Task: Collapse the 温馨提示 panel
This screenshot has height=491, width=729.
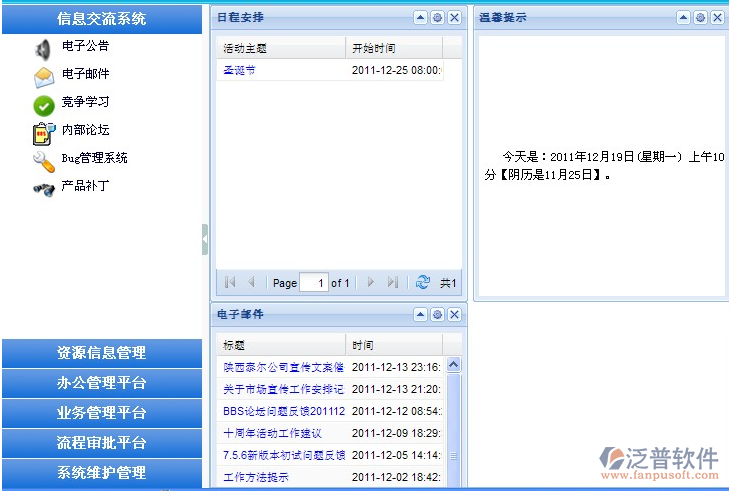Action: 683,18
